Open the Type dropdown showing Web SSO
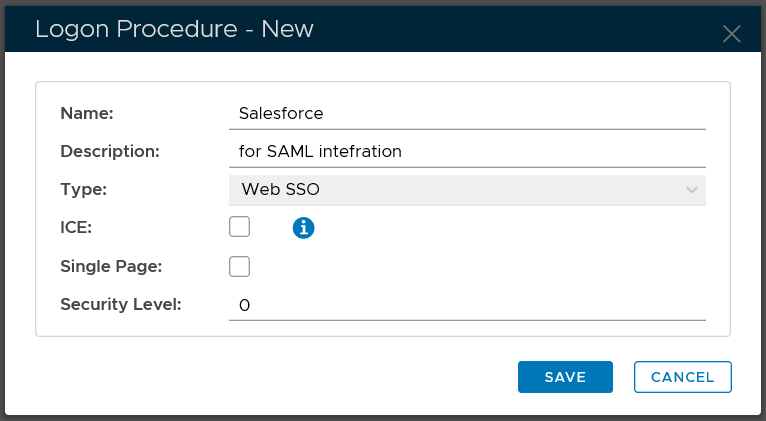The width and height of the screenshot is (766, 421). 467,190
